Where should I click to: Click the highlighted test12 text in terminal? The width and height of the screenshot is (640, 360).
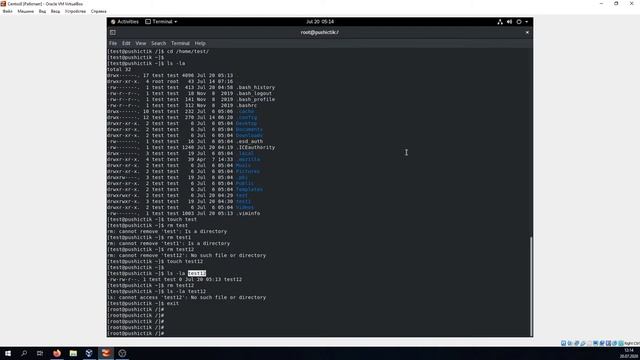tap(197, 273)
